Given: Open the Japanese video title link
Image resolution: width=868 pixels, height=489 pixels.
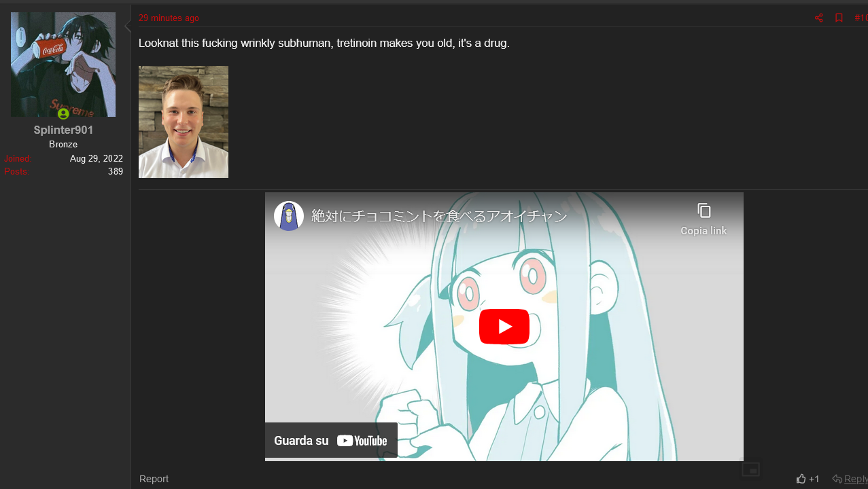Looking at the screenshot, I should (439, 216).
